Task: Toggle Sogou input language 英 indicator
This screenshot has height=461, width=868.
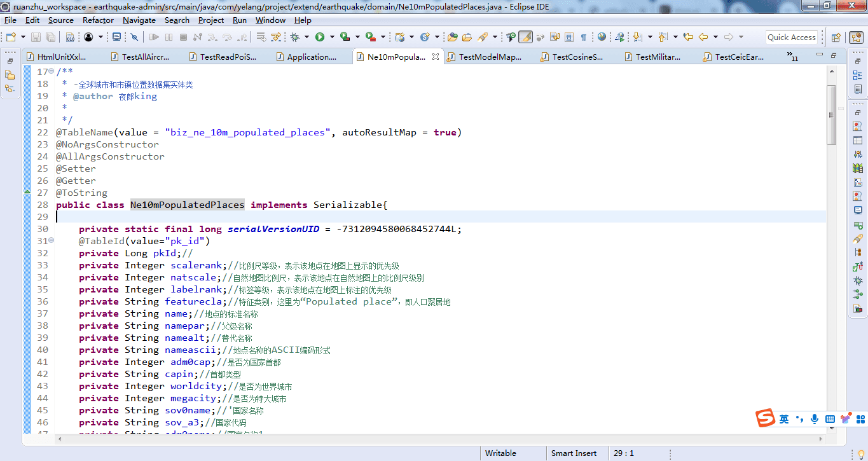Action: pyautogui.click(x=784, y=419)
